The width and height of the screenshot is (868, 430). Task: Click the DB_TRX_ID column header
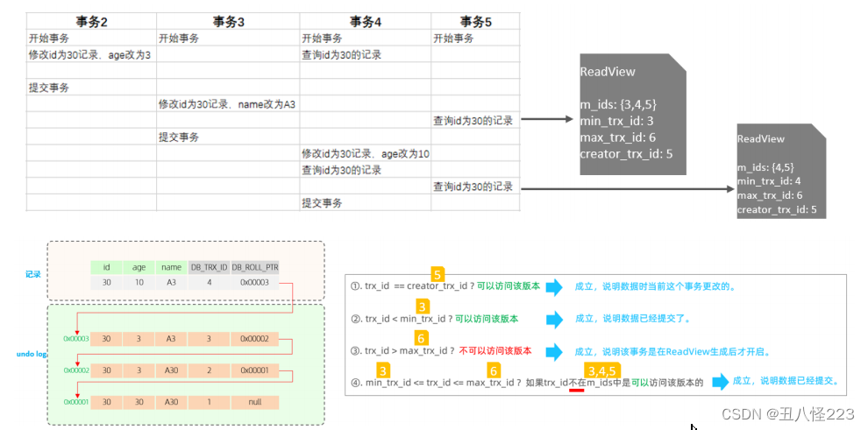pos(210,267)
